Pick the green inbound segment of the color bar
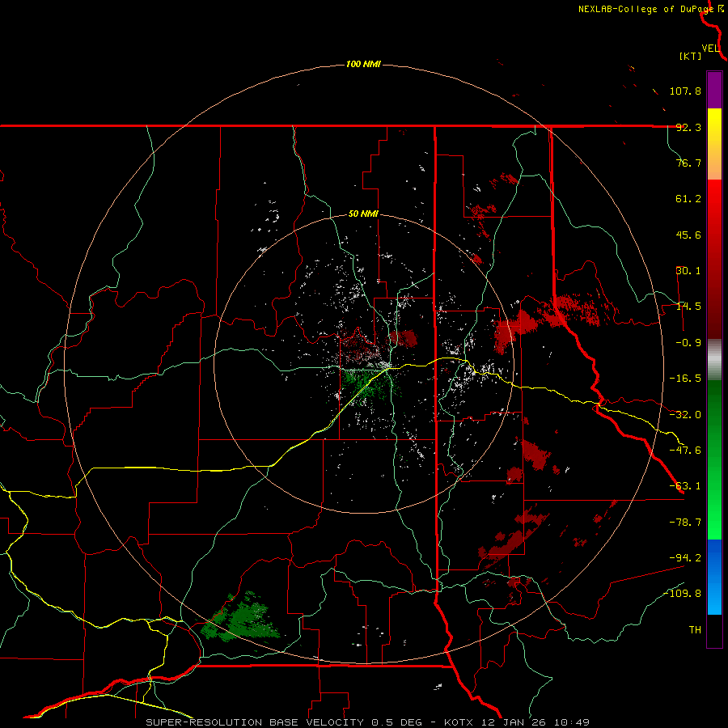Screen dimensions: 728x728 pos(714,459)
